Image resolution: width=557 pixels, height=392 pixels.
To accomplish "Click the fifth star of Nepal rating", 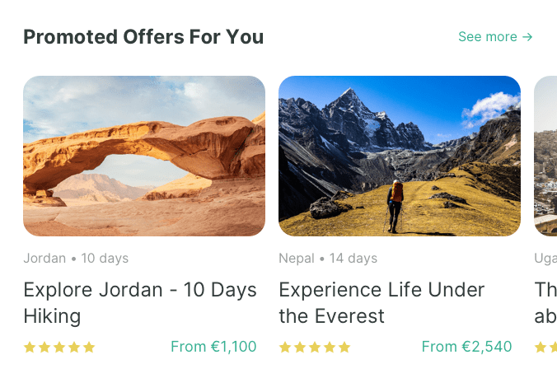I will [344, 348].
